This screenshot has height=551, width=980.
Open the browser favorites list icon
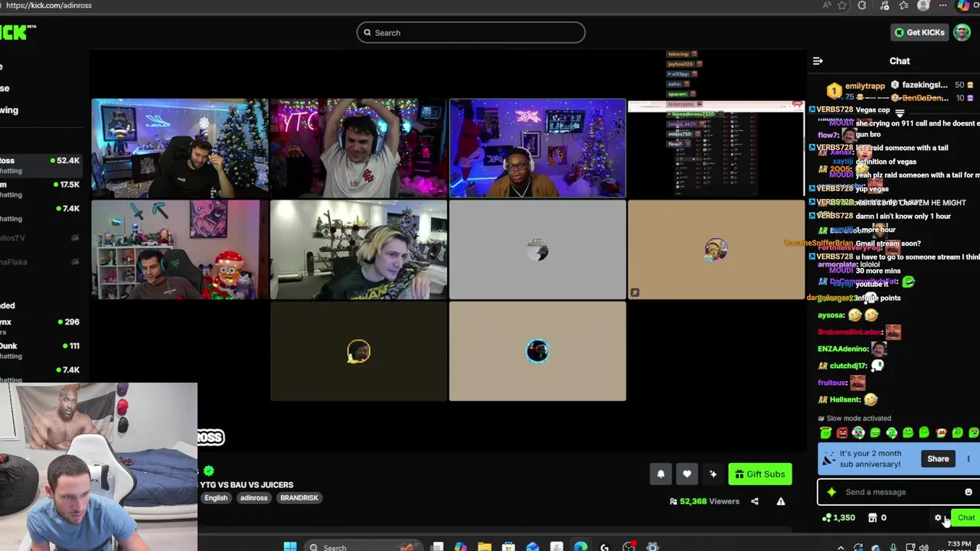pos(904,5)
